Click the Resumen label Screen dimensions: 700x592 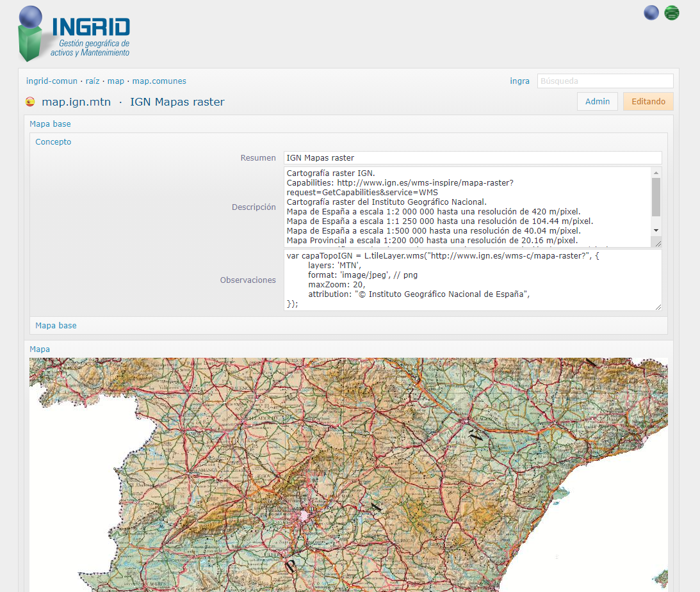(258, 158)
